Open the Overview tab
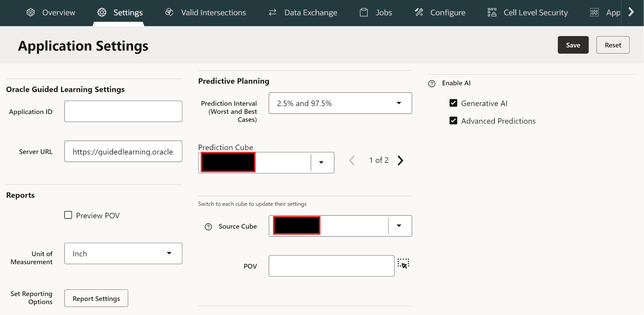The image size is (644, 315). click(x=51, y=12)
